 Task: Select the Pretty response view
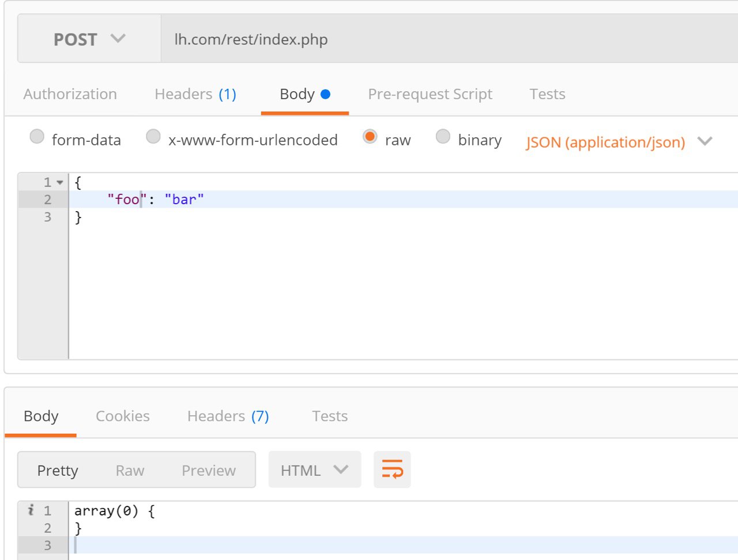(58, 471)
